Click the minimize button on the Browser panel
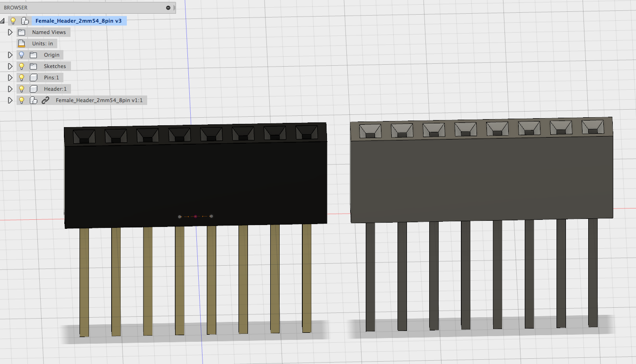The width and height of the screenshot is (636, 364). coord(168,8)
